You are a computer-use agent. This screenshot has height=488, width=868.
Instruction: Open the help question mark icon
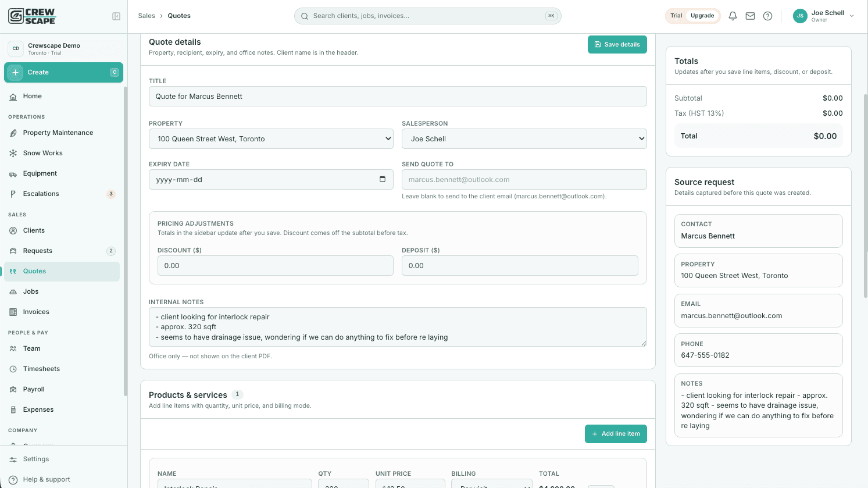[767, 16]
